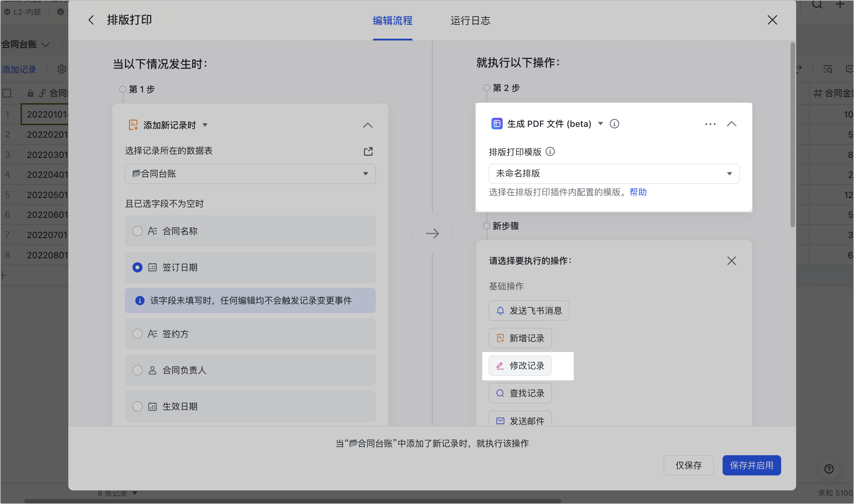Viewport: 854px width, 504px height.
Task: Choose the 发送飞书消息 action
Action: (x=529, y=311)
